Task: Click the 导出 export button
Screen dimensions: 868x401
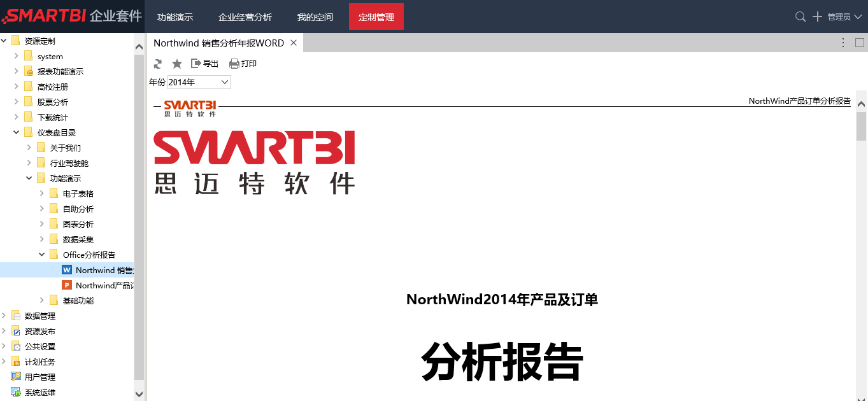Action: (x=205, y=64)
